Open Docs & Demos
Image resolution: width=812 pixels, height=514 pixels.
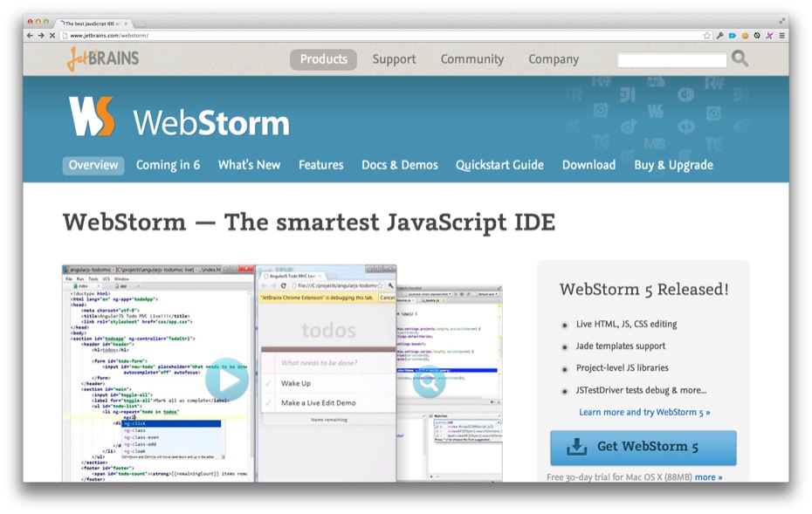tap(400, 165)
